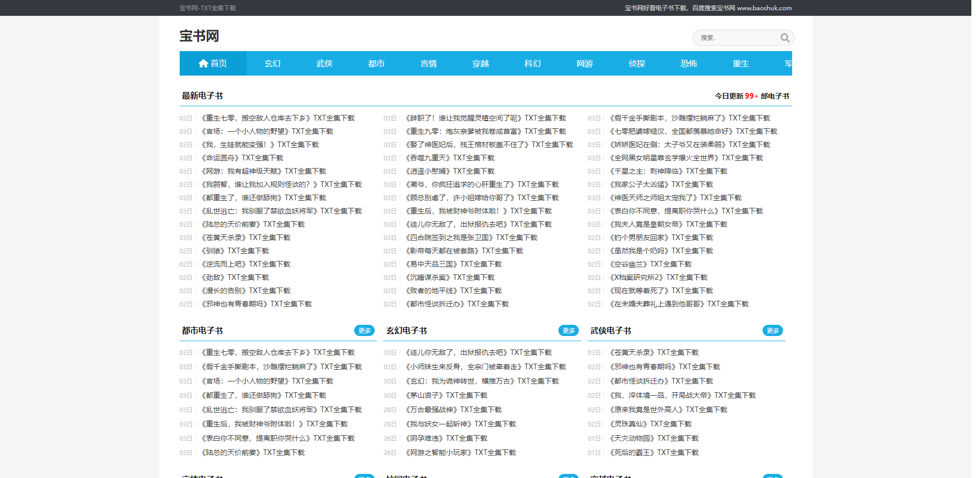
Task: Open 《沉睡谋杀案》TXT全集下载 link
Action: pos(449,277)
